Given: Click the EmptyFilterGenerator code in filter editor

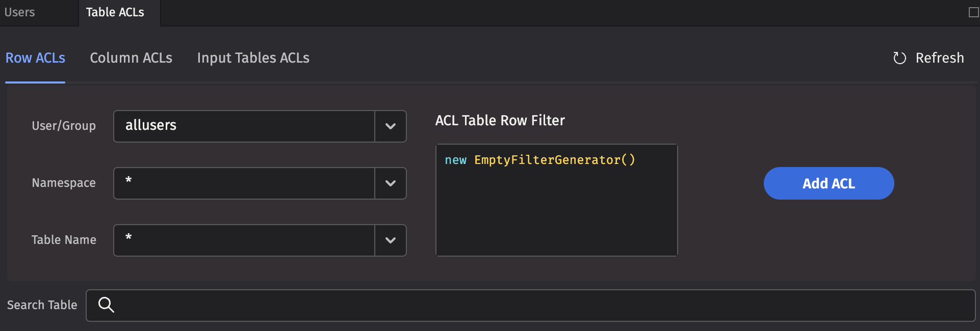Looking at the screenshot, I should click(554, 160).
